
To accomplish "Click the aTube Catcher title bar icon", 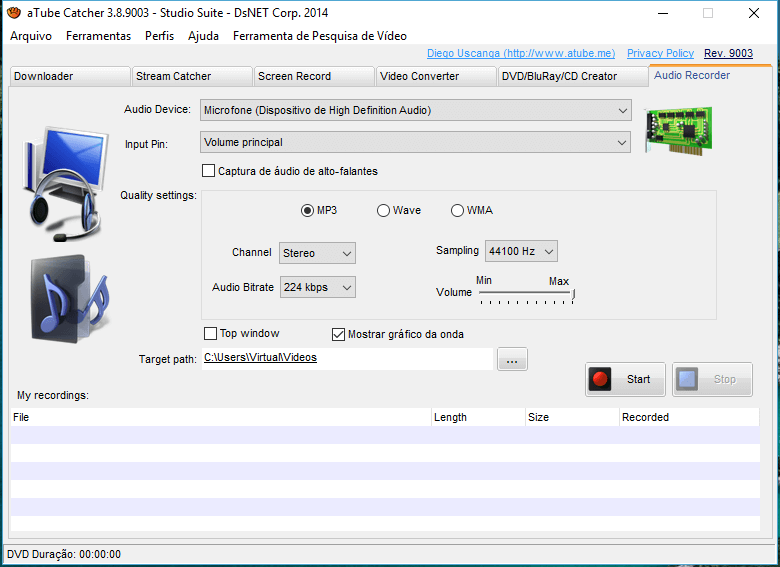I will (x=12, y=13).
